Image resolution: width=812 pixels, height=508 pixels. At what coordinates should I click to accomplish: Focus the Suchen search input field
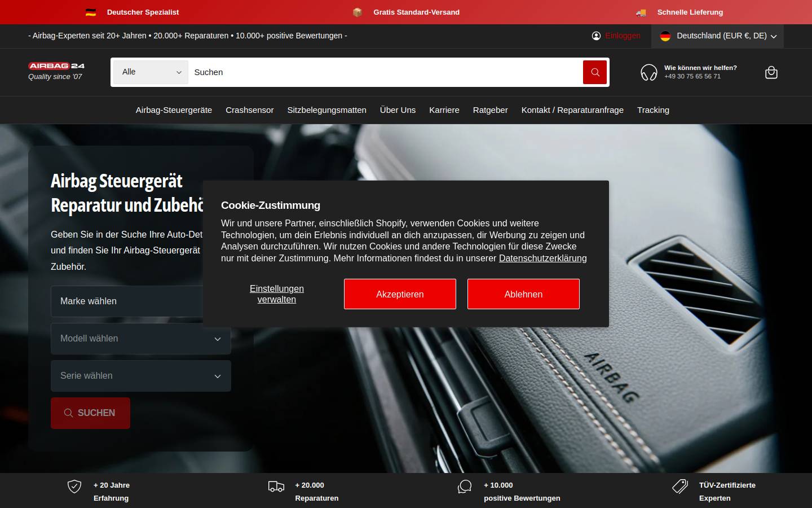click(x=385, y=72)
